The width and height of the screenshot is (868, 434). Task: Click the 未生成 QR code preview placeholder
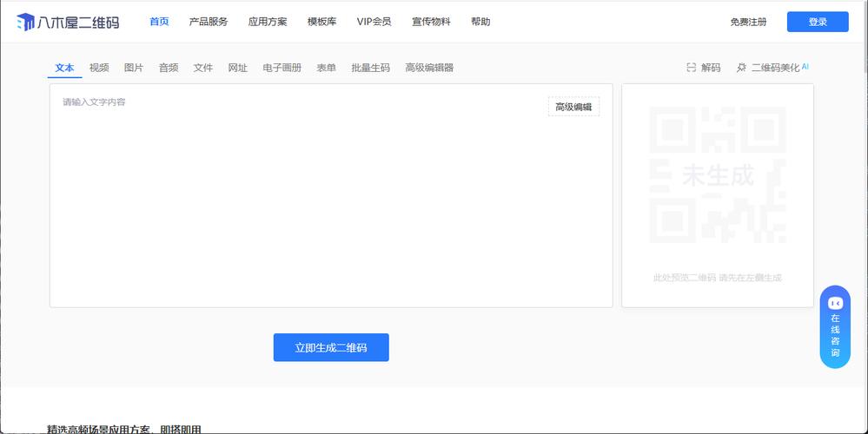718,175
